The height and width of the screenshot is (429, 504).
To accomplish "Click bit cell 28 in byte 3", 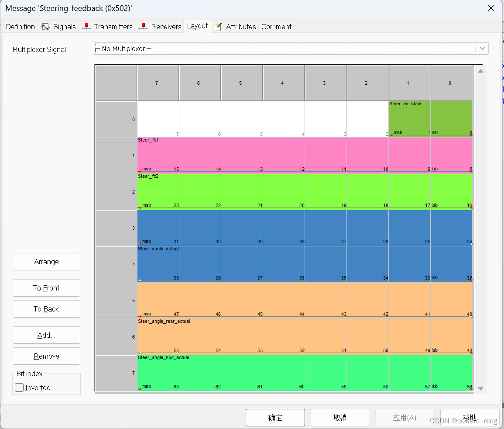I will (x=284, y=228).
